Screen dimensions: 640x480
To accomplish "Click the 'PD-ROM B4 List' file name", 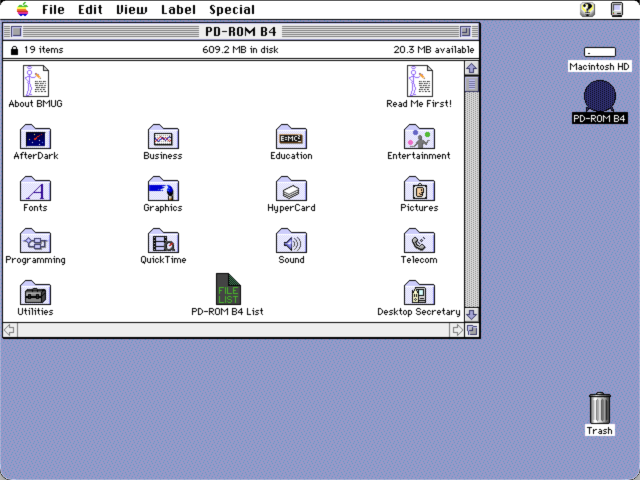I will pos(227,312).
